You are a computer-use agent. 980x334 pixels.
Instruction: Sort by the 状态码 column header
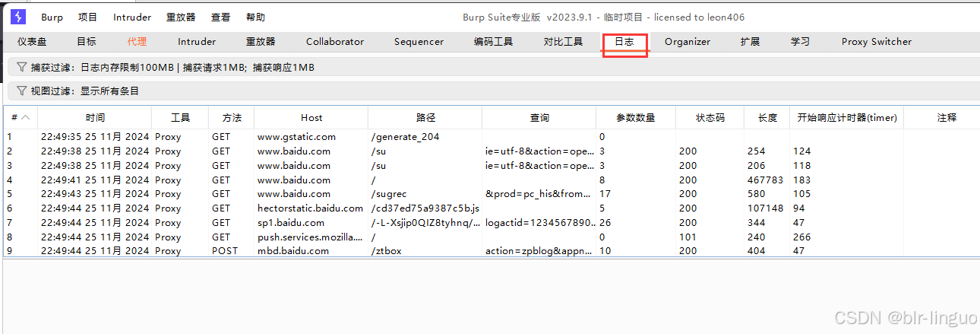click(710, 118)
